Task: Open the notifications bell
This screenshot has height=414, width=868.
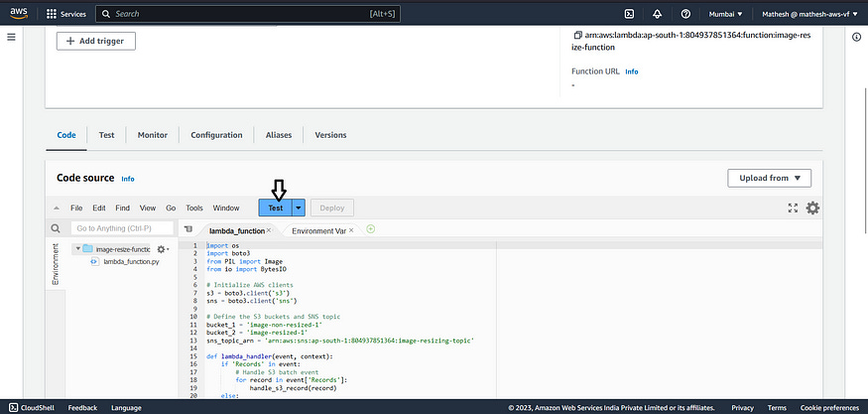Action: [x=657, y=14]
